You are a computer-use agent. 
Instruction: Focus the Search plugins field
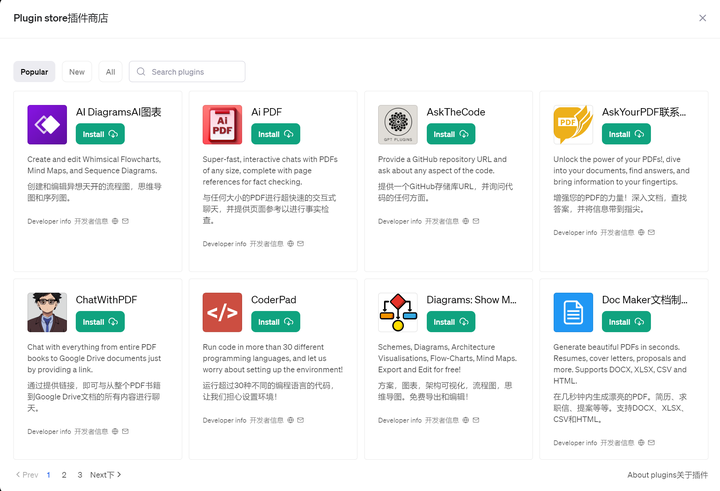click(187, 72)
